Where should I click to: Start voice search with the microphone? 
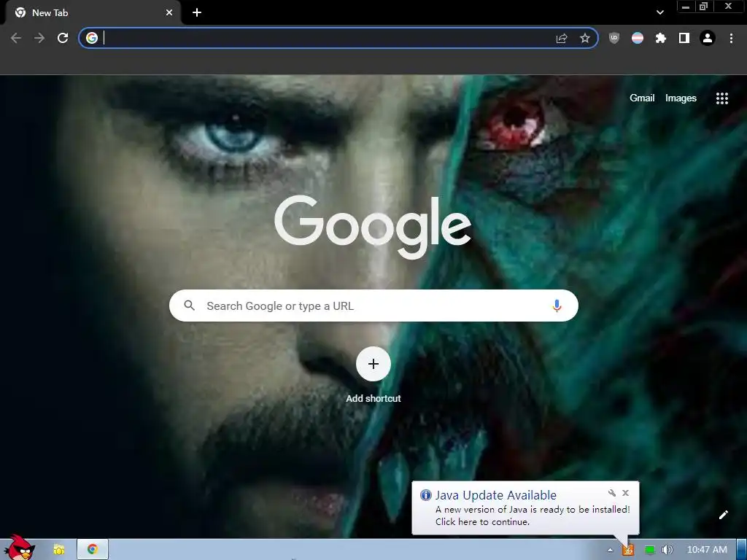point(557,306)
